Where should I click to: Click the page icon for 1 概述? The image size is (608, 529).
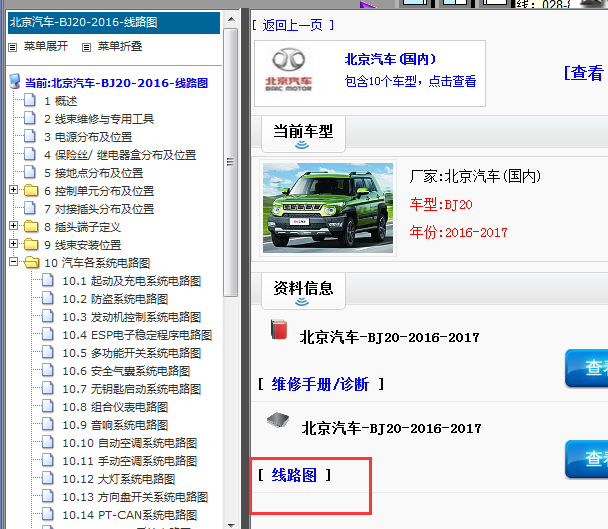pos(30,100)
